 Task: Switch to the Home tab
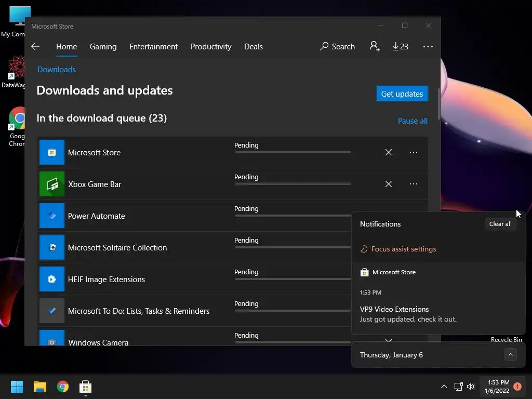pyautogui.click(x=66, y=46)
